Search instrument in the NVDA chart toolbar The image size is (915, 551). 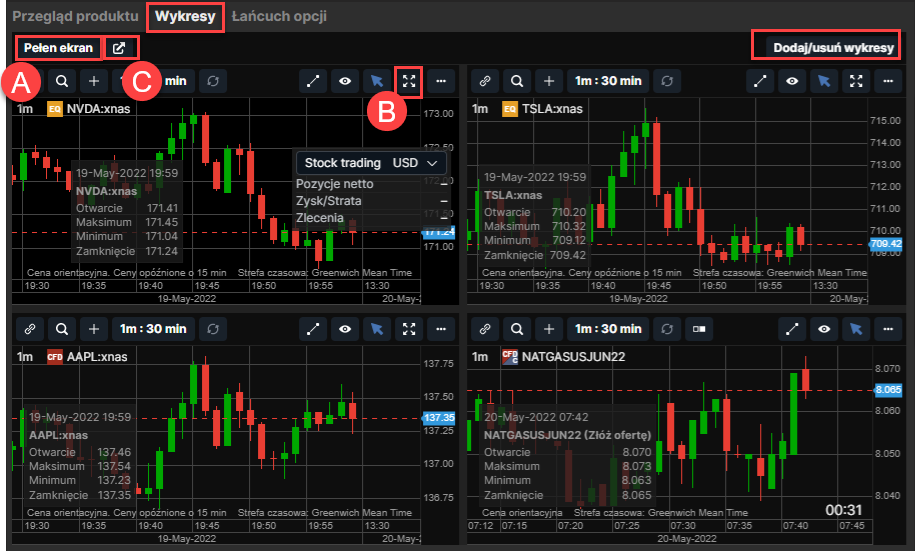[x=62, y=81]
